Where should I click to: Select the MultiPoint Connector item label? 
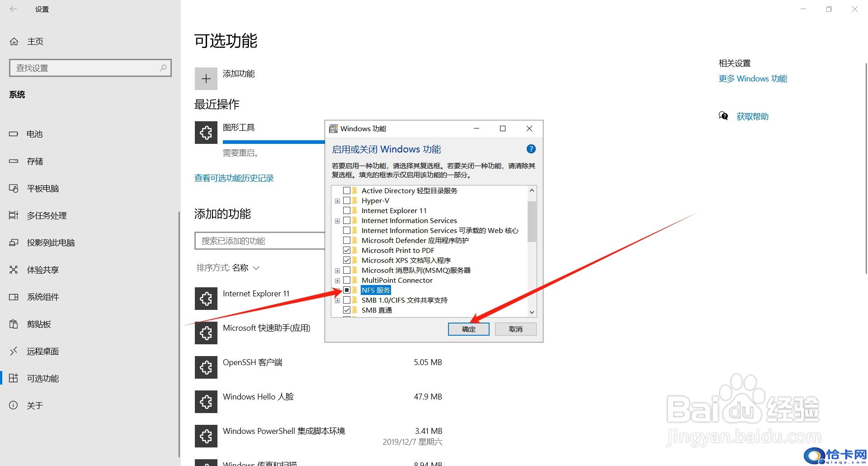(x=397, y=281)
